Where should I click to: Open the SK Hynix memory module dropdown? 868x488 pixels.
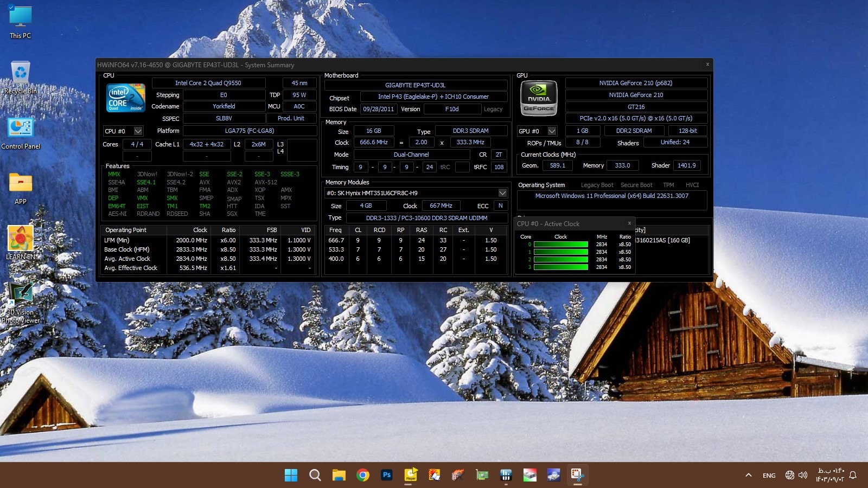[x=502, y=193]
